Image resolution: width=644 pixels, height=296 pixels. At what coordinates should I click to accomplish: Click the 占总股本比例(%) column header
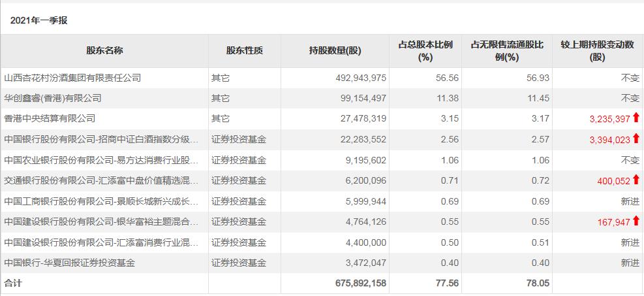(425, 51)
